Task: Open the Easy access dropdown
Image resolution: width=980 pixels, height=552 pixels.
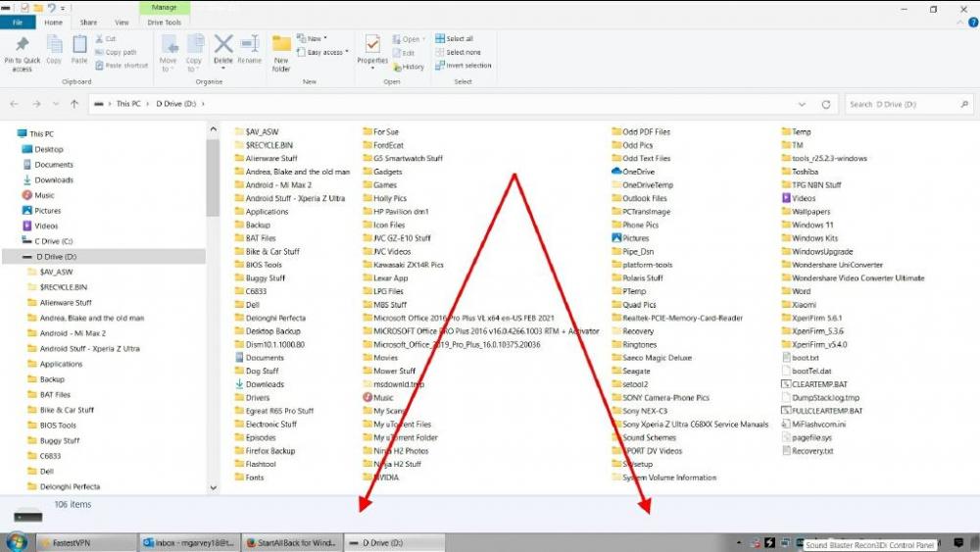Action: pyautogui.click(x=324, y=52)
